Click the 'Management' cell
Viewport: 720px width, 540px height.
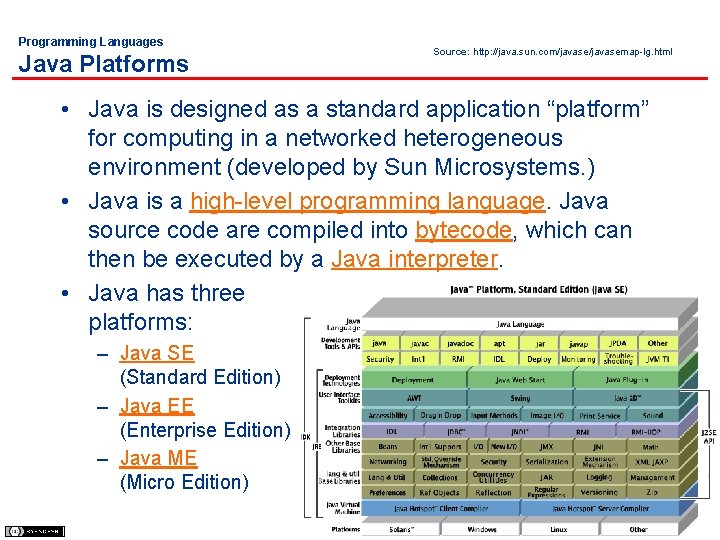(x=652, y=477)
